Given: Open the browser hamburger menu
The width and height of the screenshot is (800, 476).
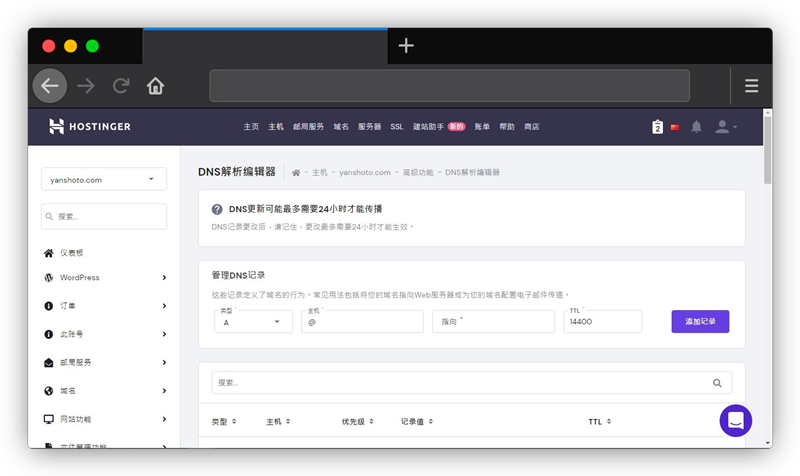Looking at the screenshot, I should pyautogui.click(x=752, y=86).
